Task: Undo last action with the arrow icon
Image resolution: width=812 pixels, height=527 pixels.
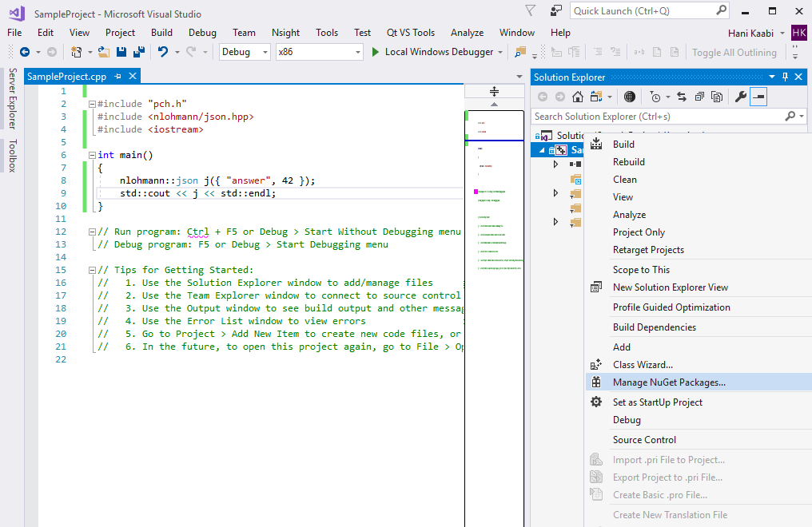Action: click(x=163, y=52)
